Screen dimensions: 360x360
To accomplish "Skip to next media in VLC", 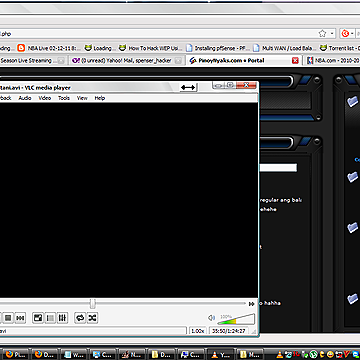I will [20, 318].
